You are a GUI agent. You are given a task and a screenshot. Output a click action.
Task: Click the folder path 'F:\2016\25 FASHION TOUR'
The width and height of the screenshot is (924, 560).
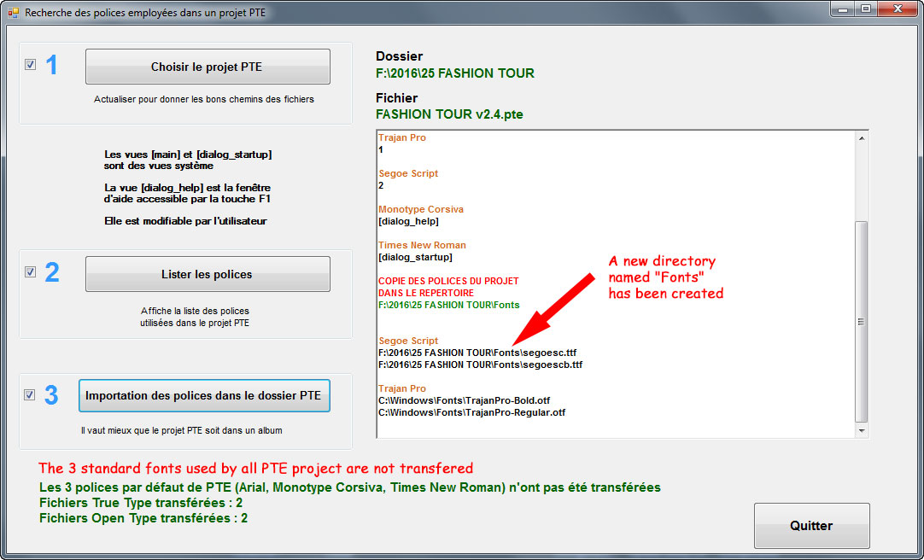click(455, 73)
